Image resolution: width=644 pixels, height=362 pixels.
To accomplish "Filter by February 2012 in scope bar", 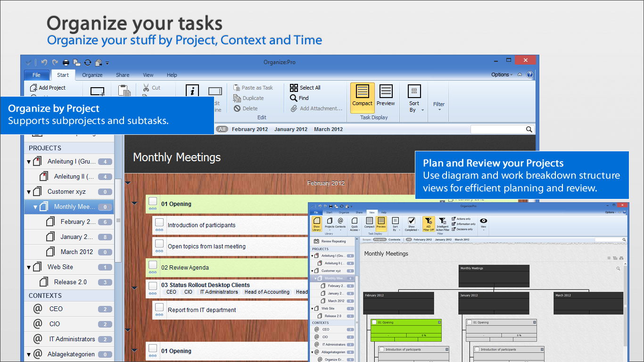I will click(250, 129).
